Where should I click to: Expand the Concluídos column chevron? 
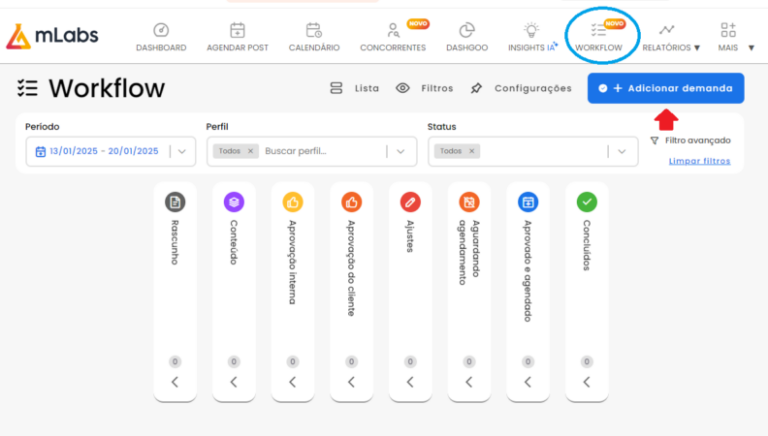click(586, 382)
